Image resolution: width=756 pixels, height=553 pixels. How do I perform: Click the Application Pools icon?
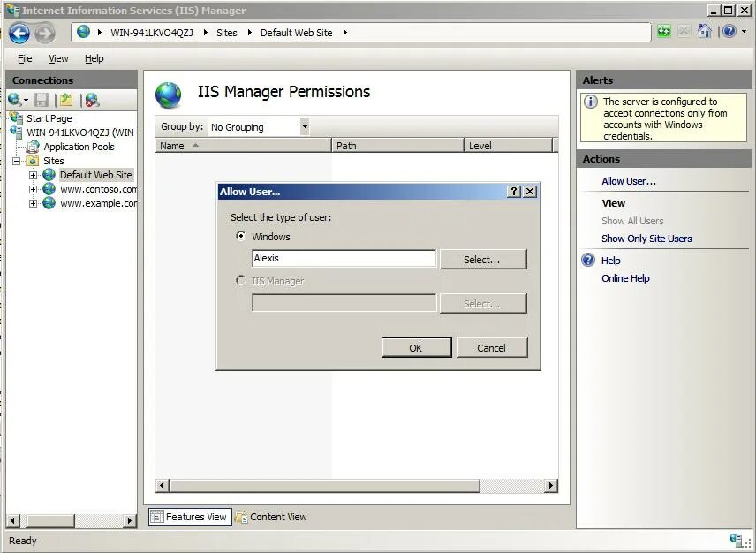[33, 147]
